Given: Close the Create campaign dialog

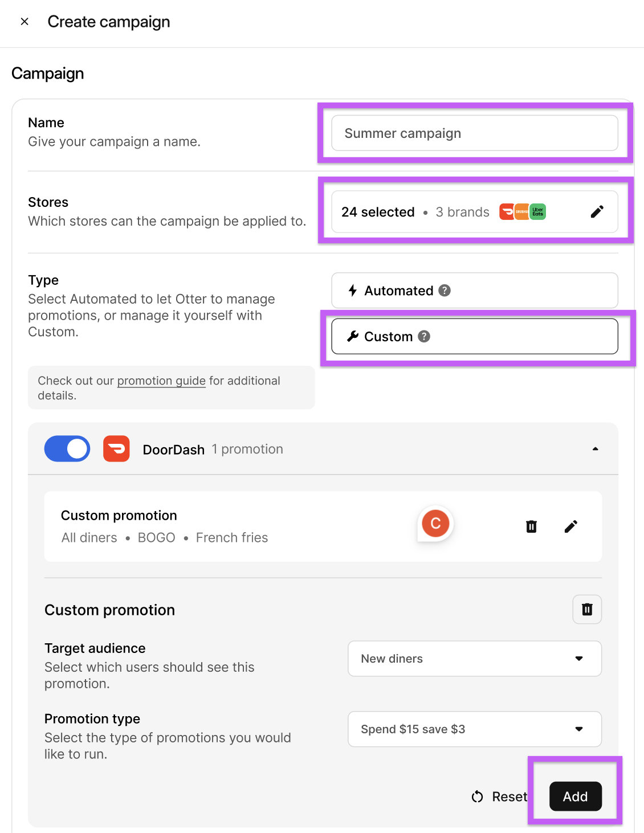Looking at the screenshot, I should 25,22.
